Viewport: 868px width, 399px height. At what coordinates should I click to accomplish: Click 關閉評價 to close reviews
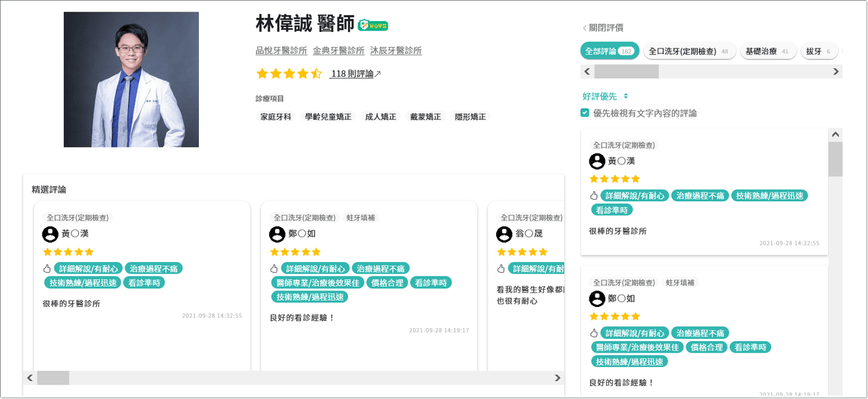(x=606, y=28)
